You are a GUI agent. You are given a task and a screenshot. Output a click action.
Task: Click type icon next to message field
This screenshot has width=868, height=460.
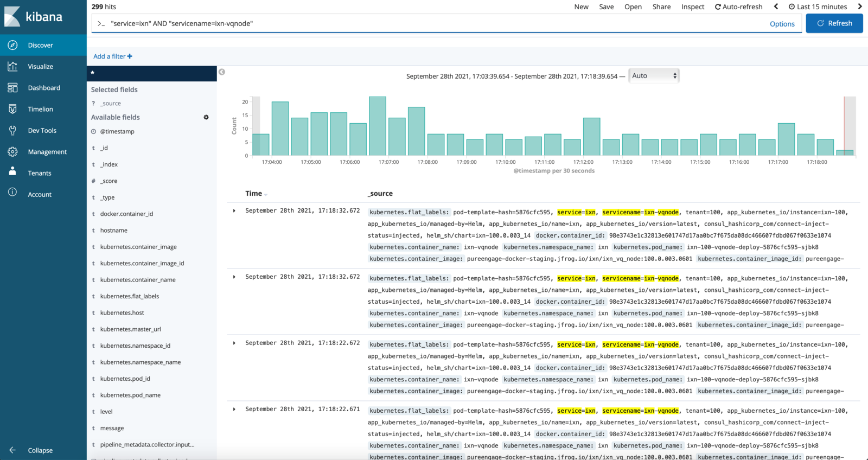click(93, 429)
